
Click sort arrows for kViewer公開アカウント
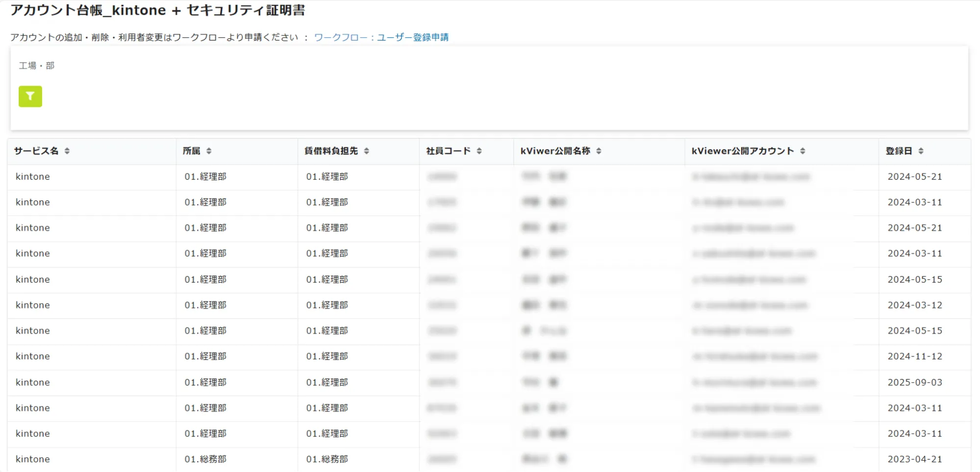(x=803, y=151)
